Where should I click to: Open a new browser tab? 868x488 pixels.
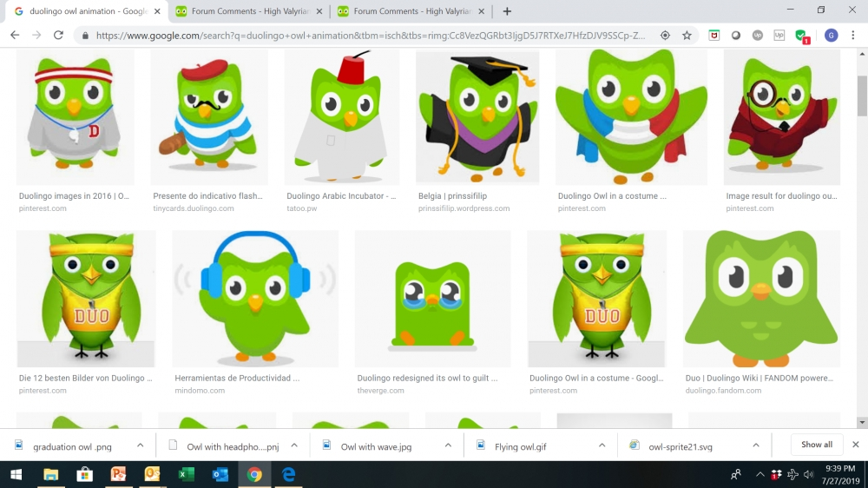pyautogui.click(x=507, y=11)
